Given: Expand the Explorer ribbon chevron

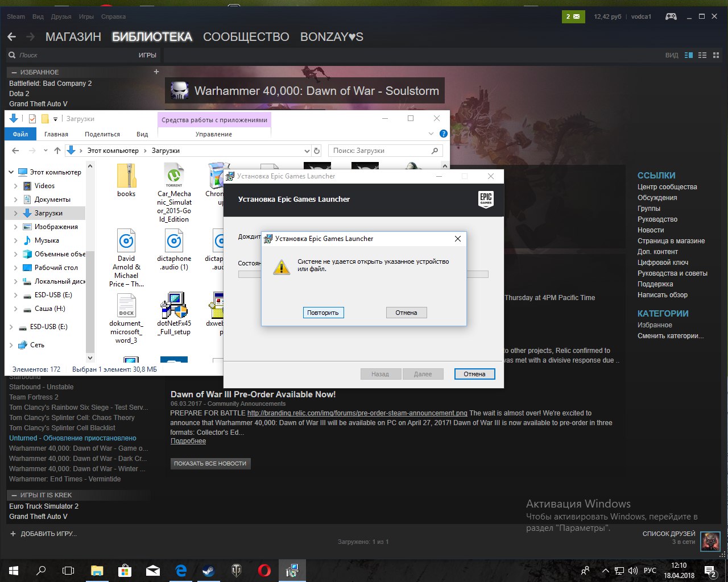Looking at the screenshot, I should tap(431, 134).
